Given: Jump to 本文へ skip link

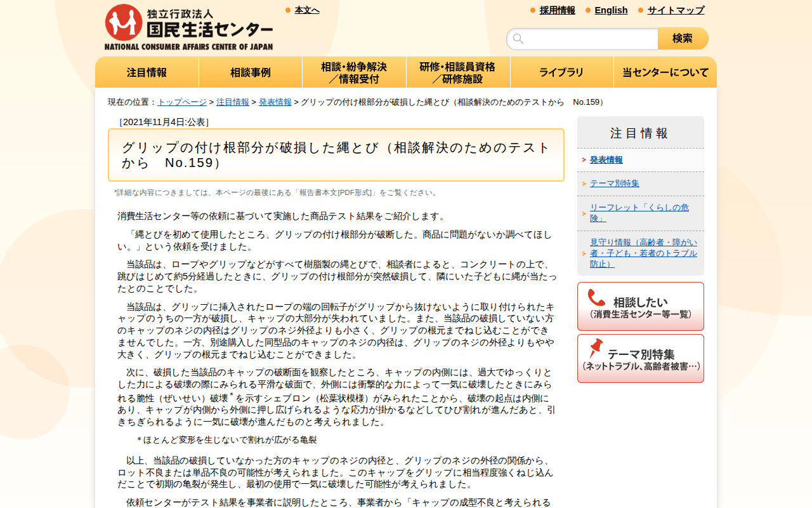Looking at the screenshot, I should point(307,10).
